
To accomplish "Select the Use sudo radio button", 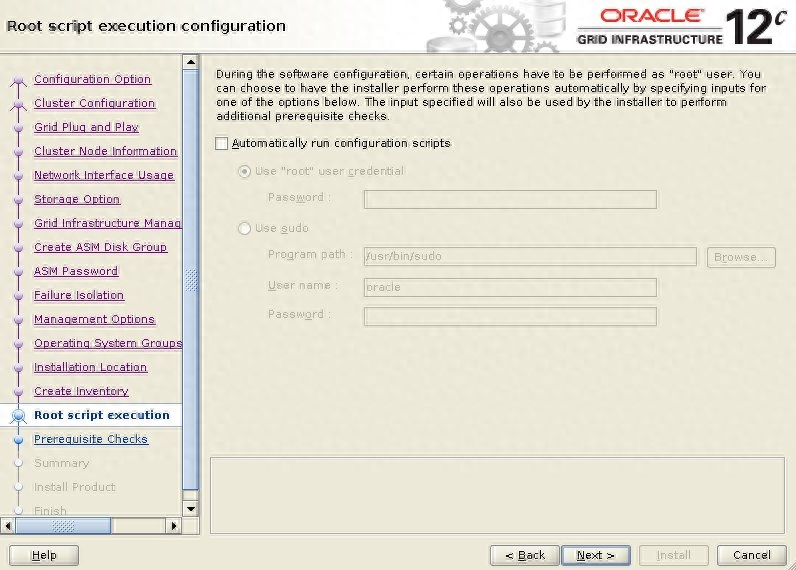I will coord(245,228).
